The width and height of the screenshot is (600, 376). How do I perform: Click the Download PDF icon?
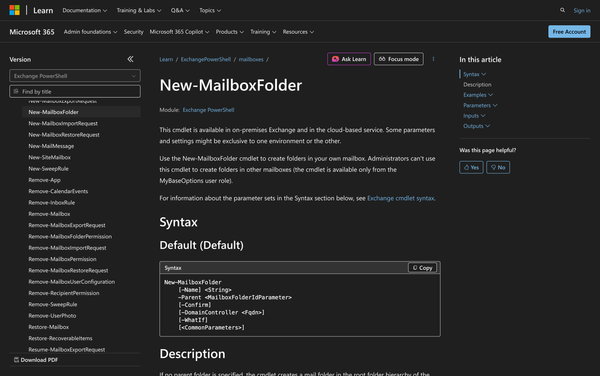pos(16,360)
